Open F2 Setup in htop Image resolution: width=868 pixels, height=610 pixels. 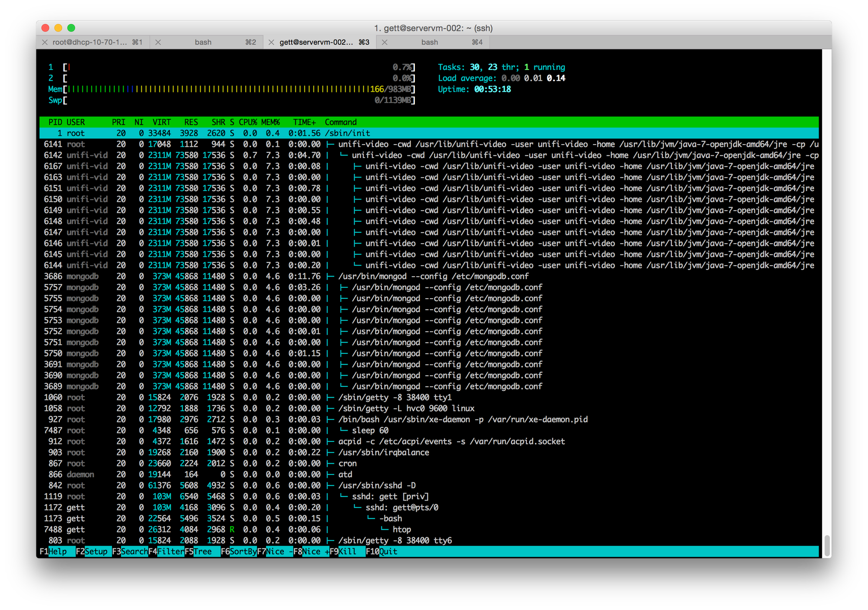(x=96, y=551)
